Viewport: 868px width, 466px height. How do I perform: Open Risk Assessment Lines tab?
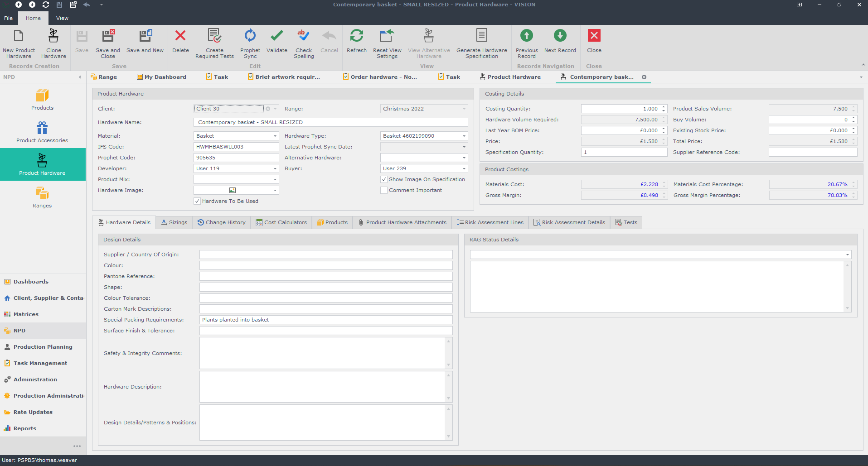pyautogui.click(x=490, y=222)
